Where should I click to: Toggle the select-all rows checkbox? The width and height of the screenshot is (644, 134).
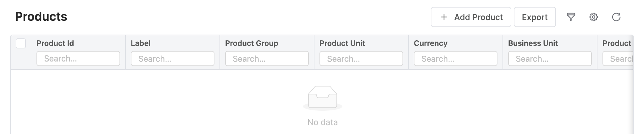click(21, 43)
